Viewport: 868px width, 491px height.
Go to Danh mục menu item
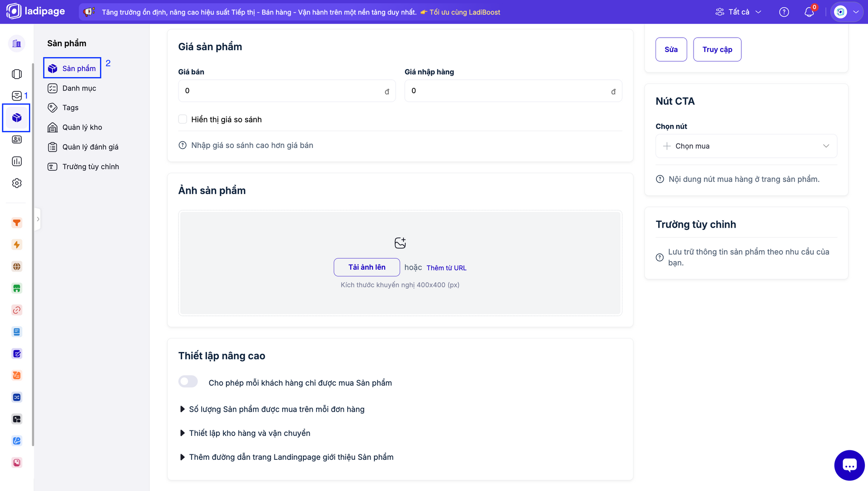(79, 88)
